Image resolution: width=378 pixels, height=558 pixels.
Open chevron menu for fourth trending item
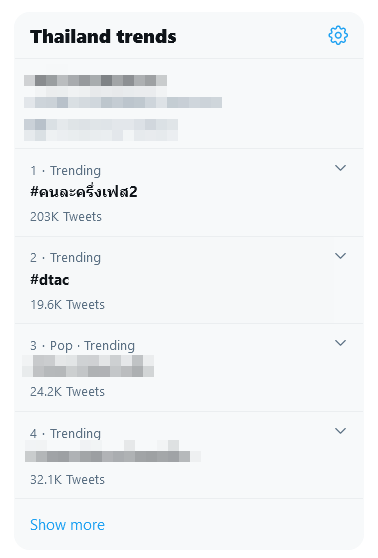point(341,431)
